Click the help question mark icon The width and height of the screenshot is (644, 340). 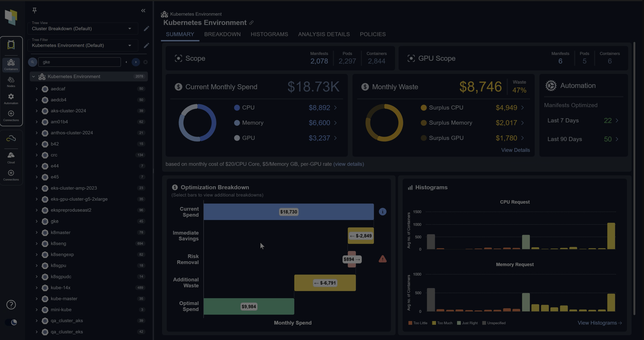tap(11, 305)
